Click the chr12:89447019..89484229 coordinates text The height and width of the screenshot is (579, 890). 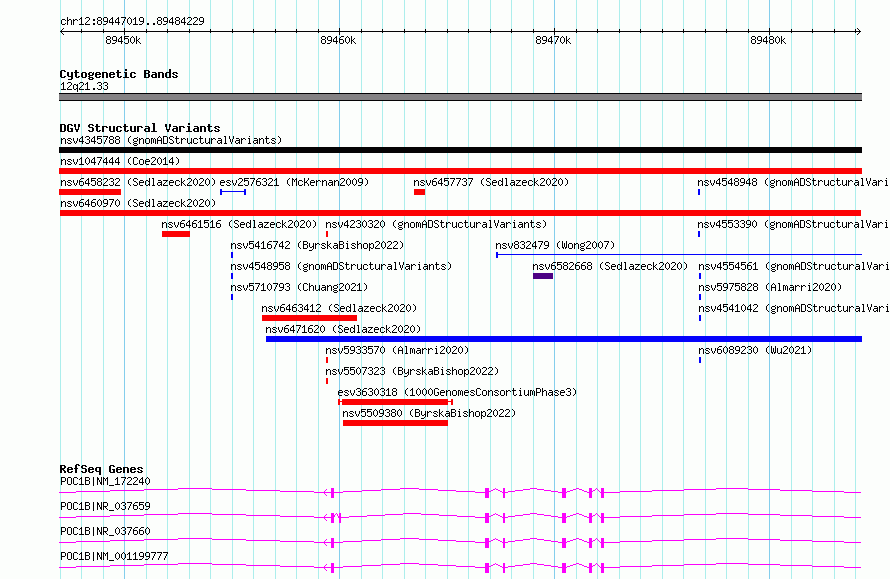point(132,22)
